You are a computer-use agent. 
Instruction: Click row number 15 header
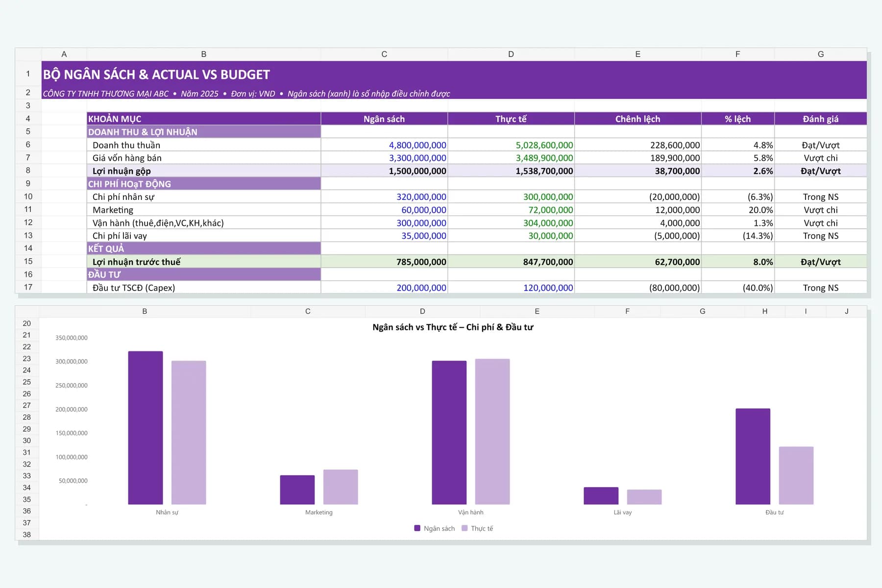28,262
